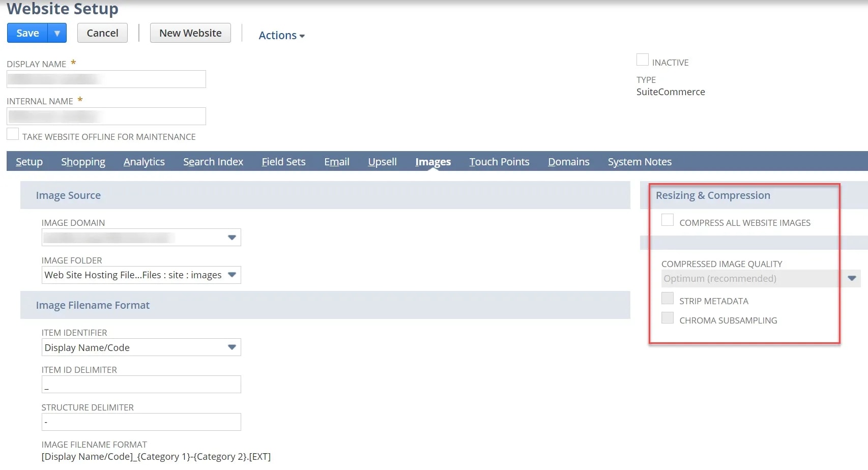Open the Save button's dropdown arrow

click(57, 33)
